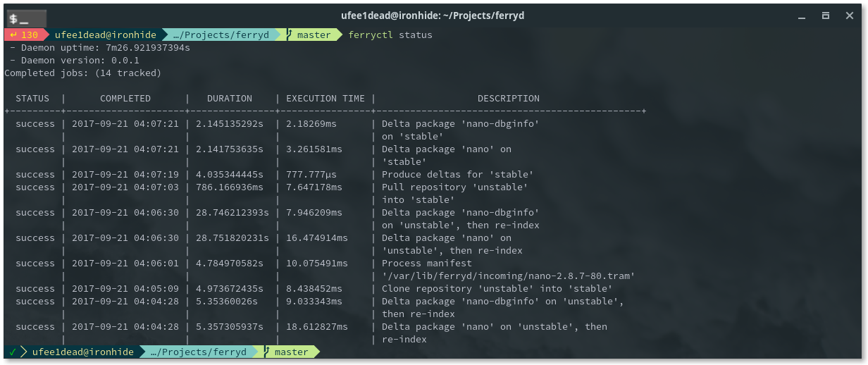Image resolution: width=868 pixels, height=365 pixels.
Task: Click execution time 8.438452ms
Action: (314, 288)
